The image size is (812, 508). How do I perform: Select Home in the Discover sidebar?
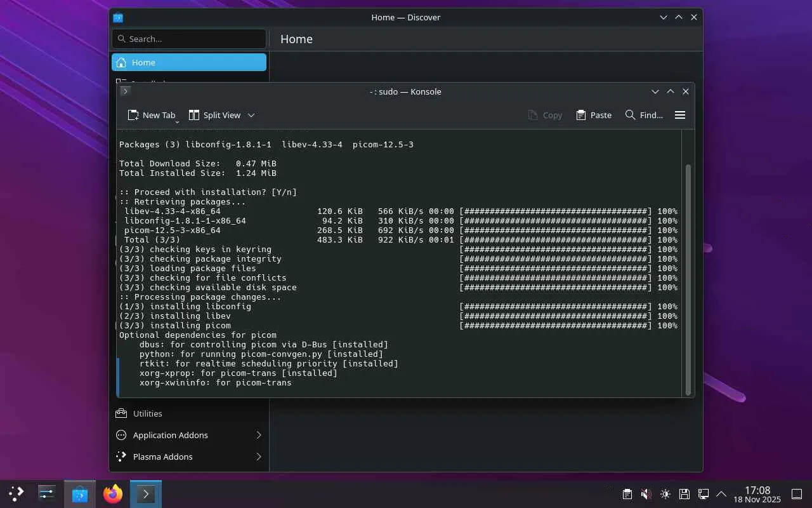coord(189,62)
